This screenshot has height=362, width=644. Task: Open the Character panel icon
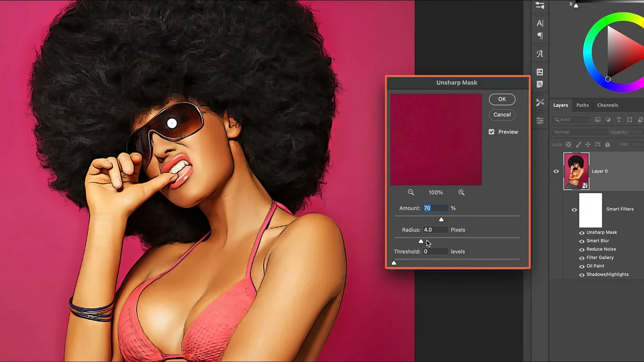pyautogui.click(x=540, y=23)
